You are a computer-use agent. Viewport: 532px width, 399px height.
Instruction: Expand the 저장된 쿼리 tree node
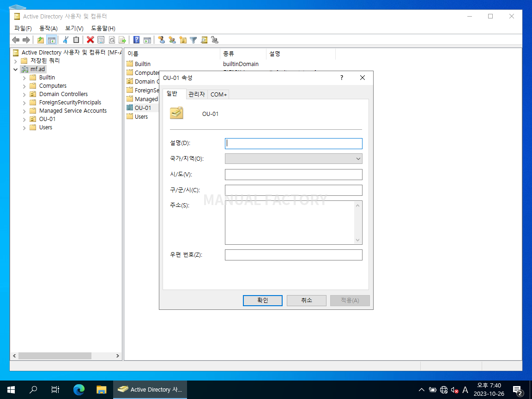tap(16, 61)
